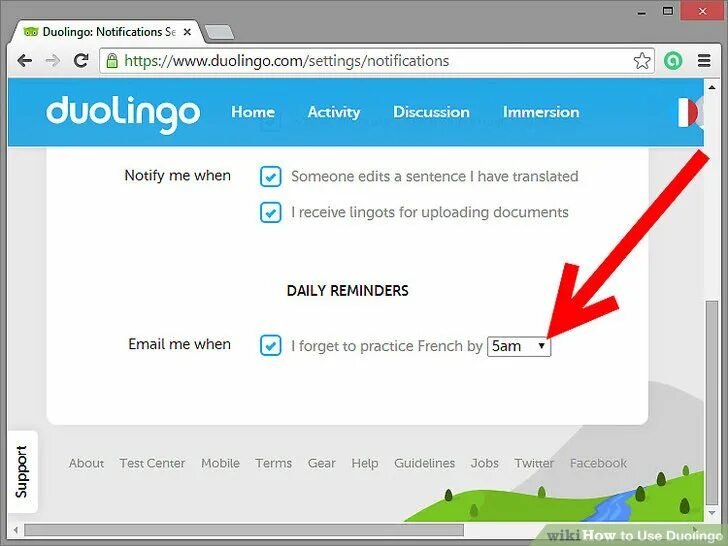Click the browser back arrow
The image size is (728, 546).
click(x=25, y=60)
